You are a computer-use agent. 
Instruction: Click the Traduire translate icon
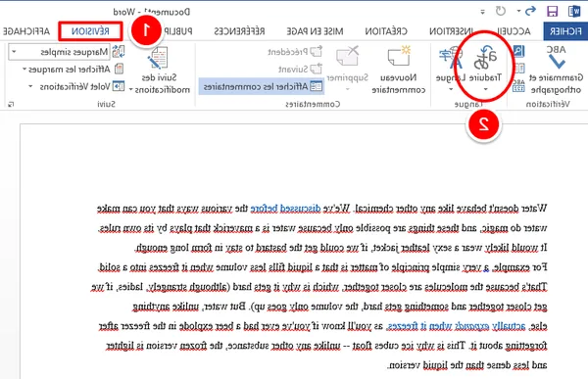tap(485, 58)
